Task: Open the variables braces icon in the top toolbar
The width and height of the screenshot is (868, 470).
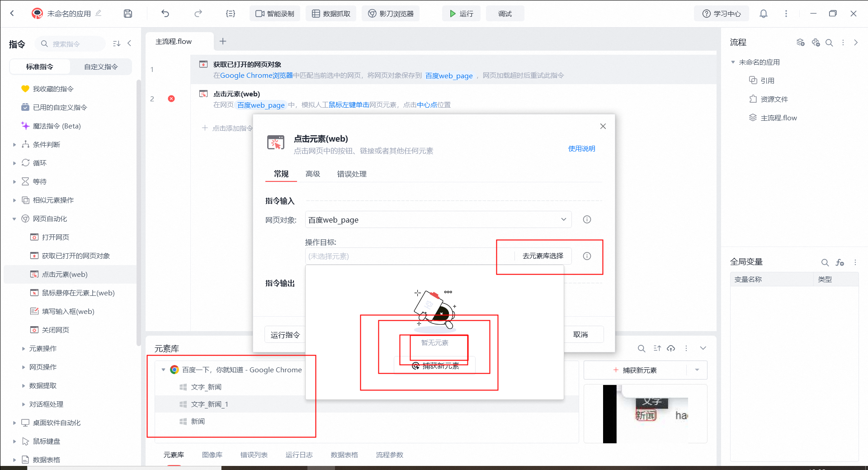Action: tap(231, 14)
